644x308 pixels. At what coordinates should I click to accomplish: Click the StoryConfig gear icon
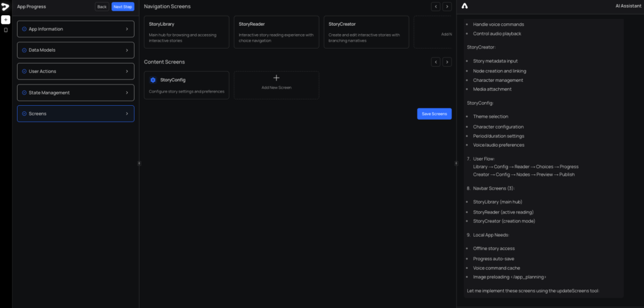[153, 80]
